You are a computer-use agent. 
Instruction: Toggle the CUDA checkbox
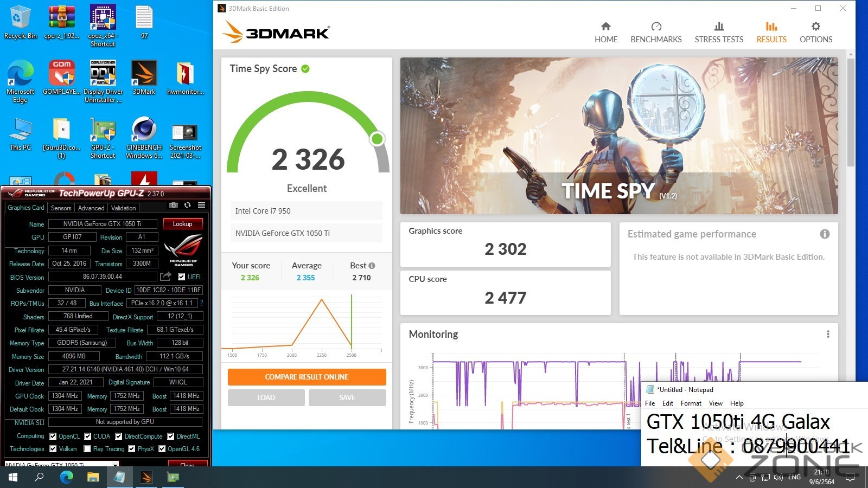pyautogui.click(x=87, y=436)
